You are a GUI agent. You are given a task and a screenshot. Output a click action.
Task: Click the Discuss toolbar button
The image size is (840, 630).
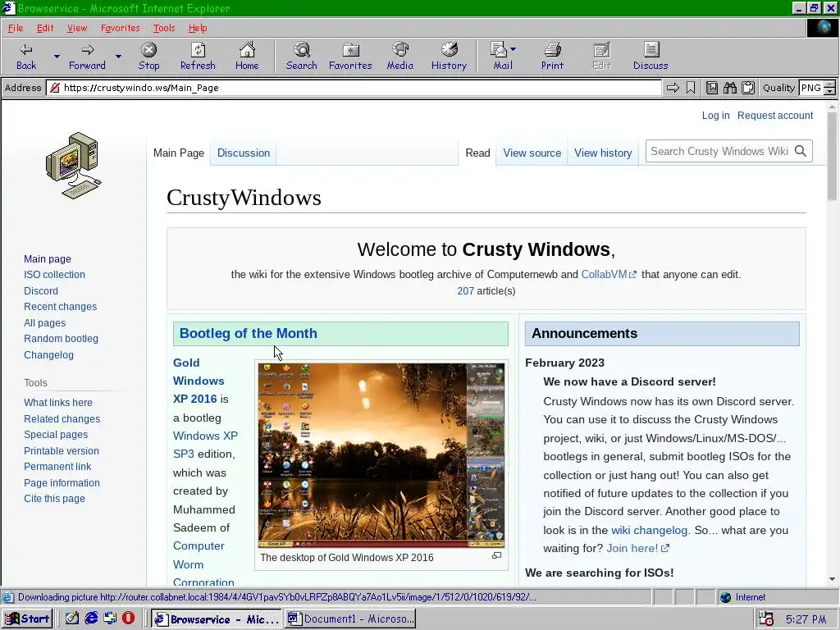(651, 57)
